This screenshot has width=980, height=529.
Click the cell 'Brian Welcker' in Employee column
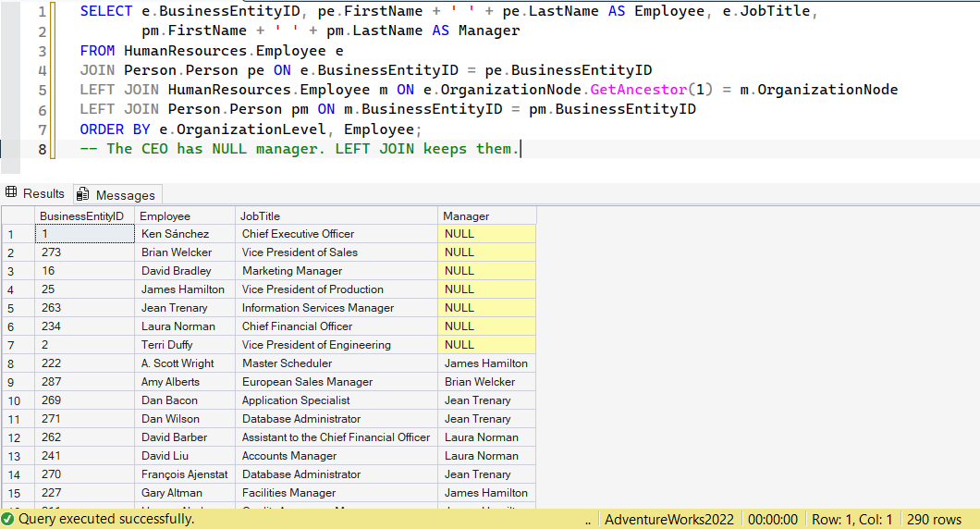click(185, 252)
